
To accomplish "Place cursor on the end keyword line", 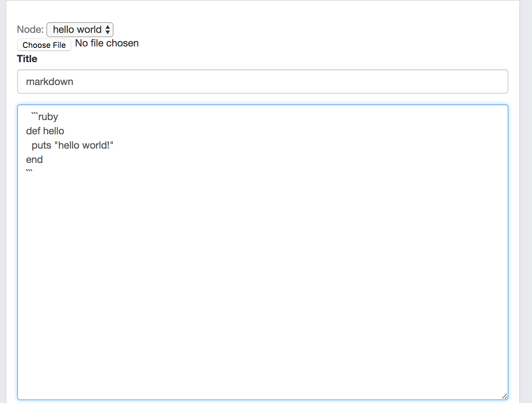I will [34, 160].
